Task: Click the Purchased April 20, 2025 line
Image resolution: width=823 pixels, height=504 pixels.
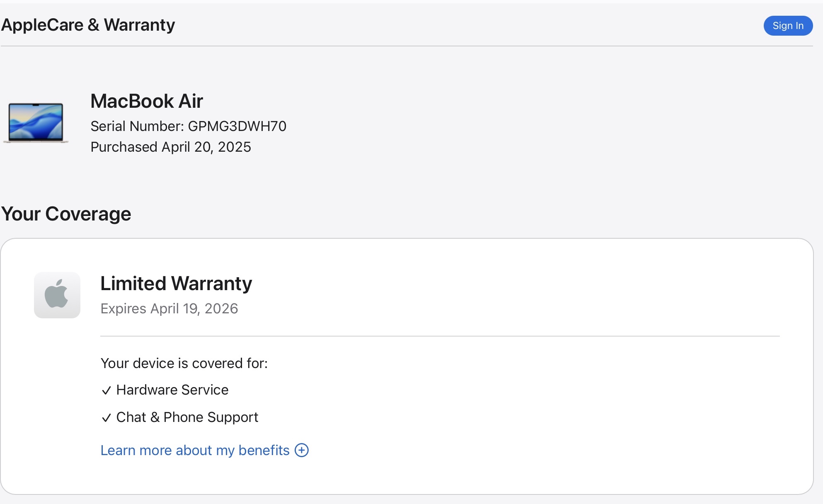Action: [171, 147]
